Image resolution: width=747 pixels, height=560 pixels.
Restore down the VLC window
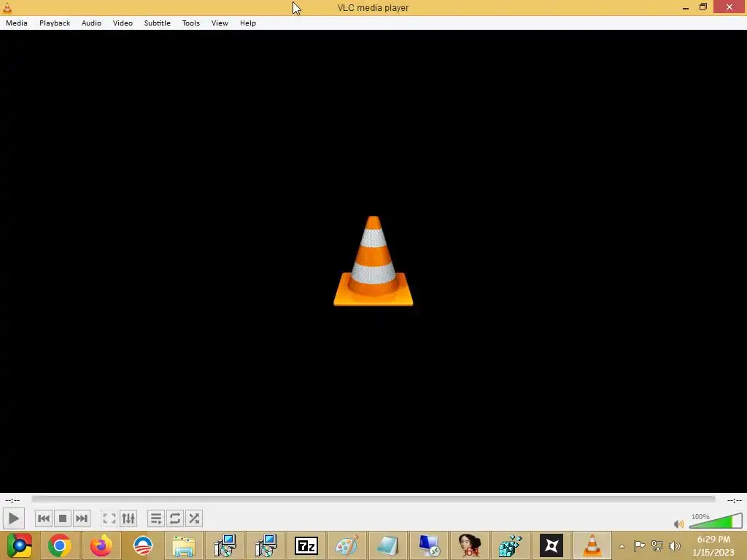pos(703,7)
